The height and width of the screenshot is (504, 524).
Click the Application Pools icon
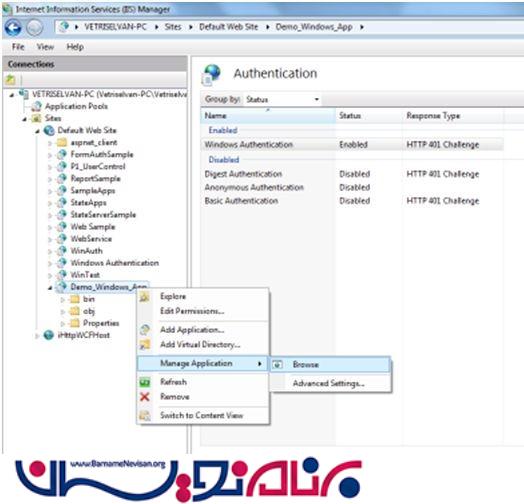36,106
